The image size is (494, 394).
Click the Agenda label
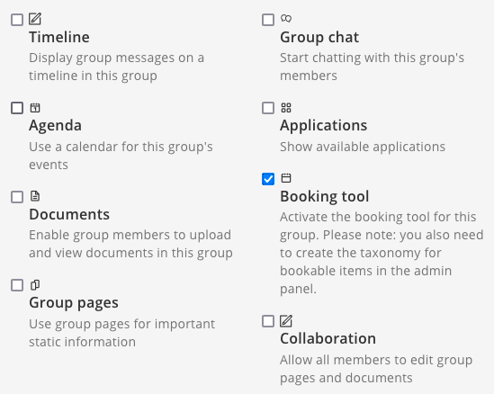pyautogui.click(x=55, y=126)
